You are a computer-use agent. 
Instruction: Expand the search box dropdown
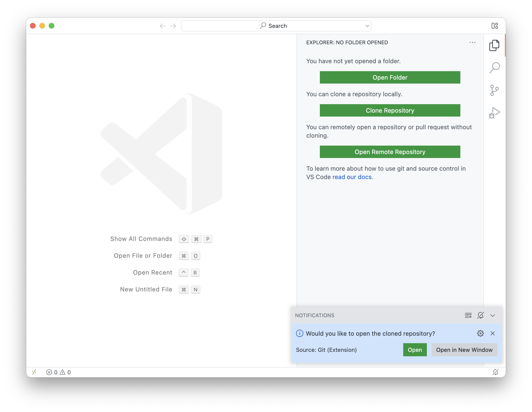367,26
